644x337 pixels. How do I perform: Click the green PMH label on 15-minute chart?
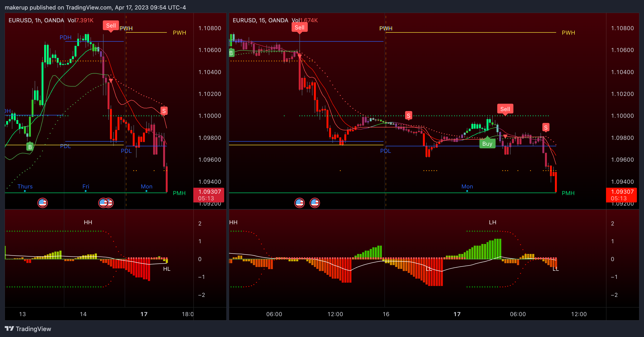[x=568, y=193]
